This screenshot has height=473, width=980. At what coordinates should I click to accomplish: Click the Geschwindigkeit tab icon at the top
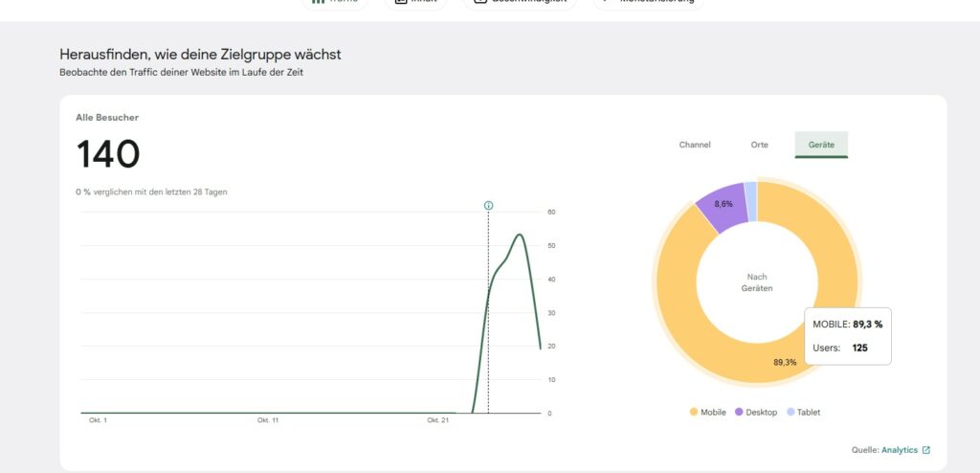pyautogui.click(x=480, y=2)
